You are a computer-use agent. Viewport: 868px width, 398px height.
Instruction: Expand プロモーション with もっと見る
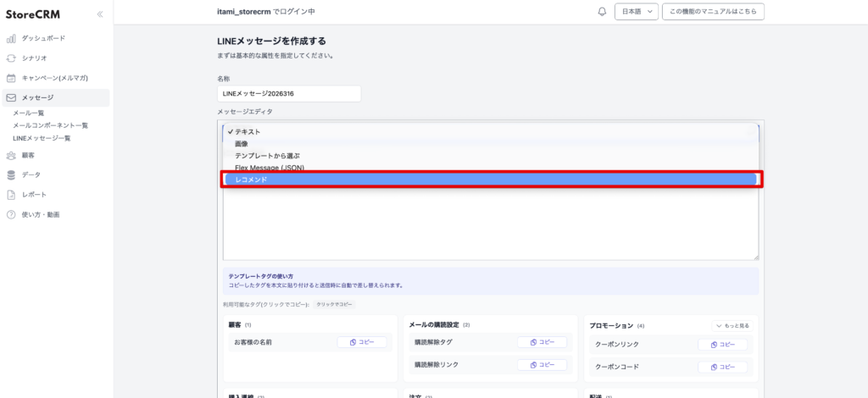[x=733, y=325]
